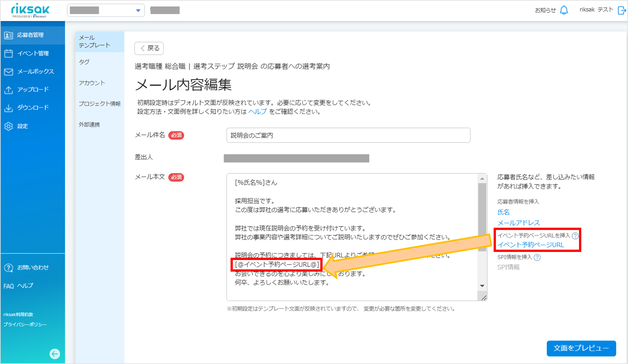Open アップロード menu
This screenshot has width=628, height=364.
(x=33, y=90)
